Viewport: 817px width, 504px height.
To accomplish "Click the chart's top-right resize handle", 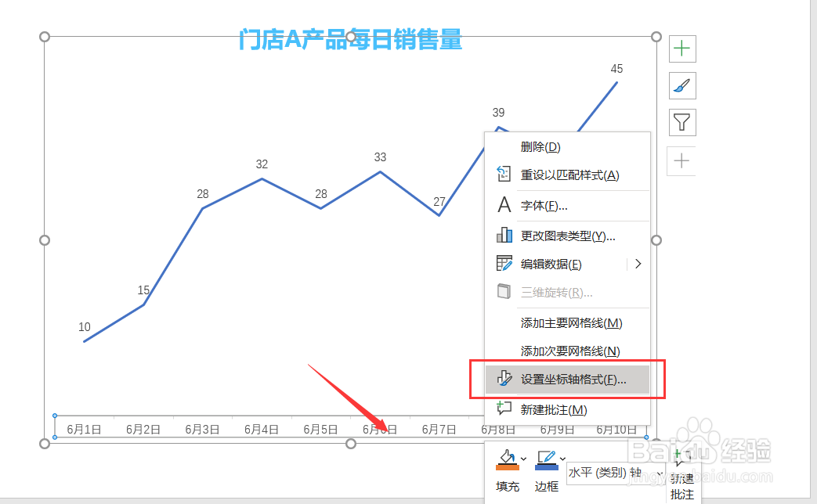I will point(656,37).
